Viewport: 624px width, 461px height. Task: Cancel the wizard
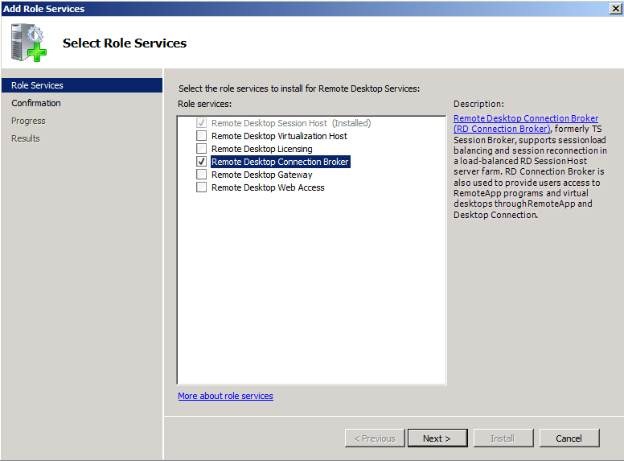[569, 438]
